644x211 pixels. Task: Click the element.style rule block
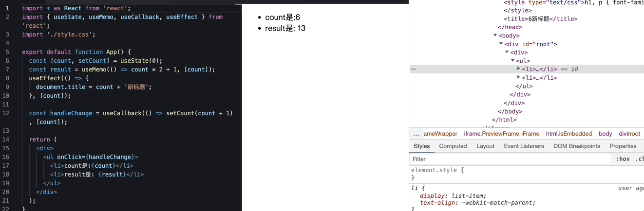tap(527, 174)
